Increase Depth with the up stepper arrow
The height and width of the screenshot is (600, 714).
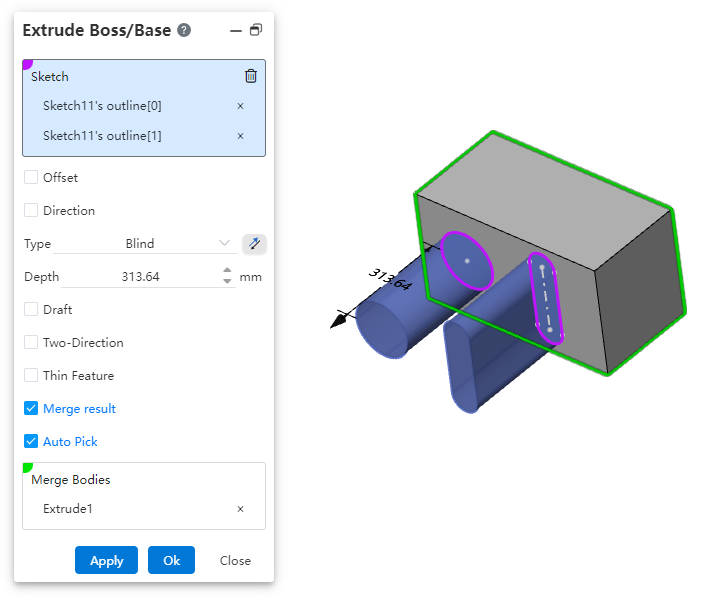[x=227, y=271]
